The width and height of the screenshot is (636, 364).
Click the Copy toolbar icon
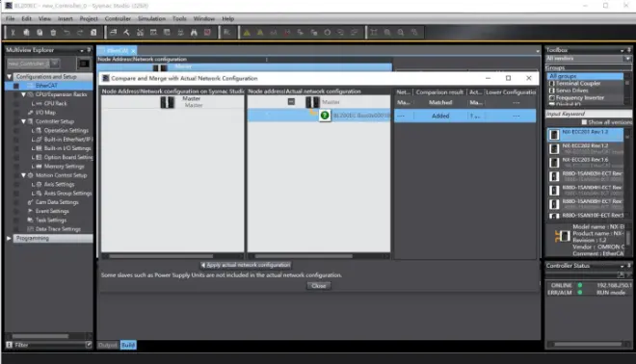[x=26, y=33]
